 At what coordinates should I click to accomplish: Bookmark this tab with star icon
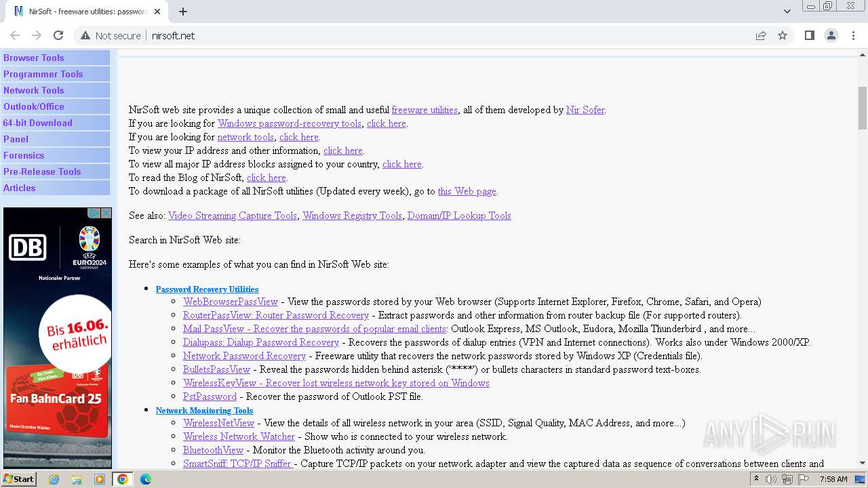783,35
